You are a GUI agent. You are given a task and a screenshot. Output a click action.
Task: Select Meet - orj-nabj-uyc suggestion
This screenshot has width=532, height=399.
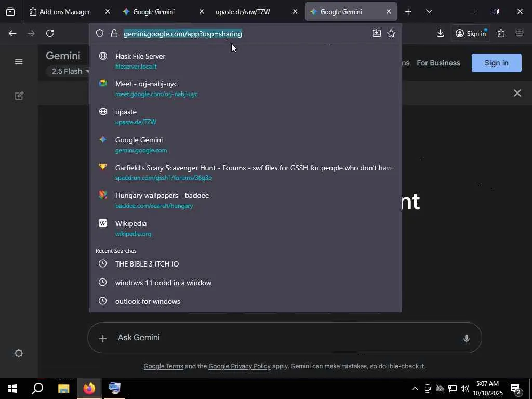coord(245,88)
